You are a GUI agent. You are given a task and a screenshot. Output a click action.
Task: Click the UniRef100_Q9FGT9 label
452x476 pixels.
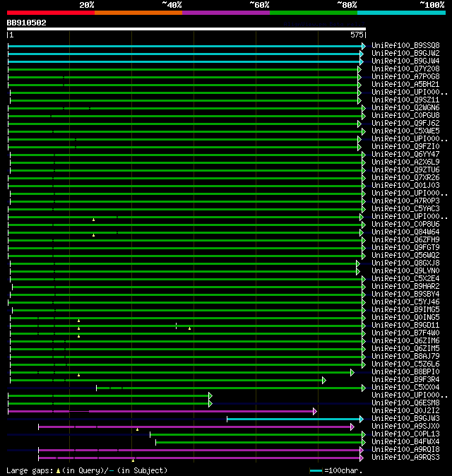(405, 248)
